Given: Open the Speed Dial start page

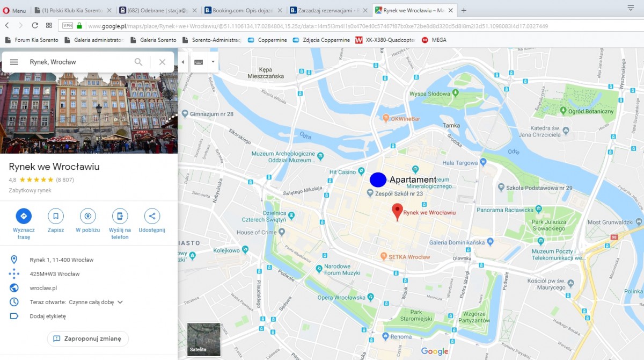Looking at the screenshot, I should pos(49,25).
